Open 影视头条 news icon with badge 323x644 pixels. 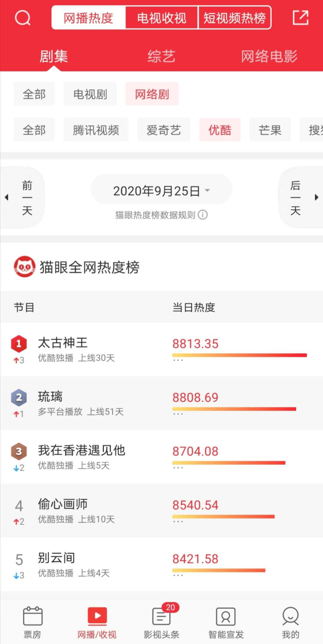(161, 617)
